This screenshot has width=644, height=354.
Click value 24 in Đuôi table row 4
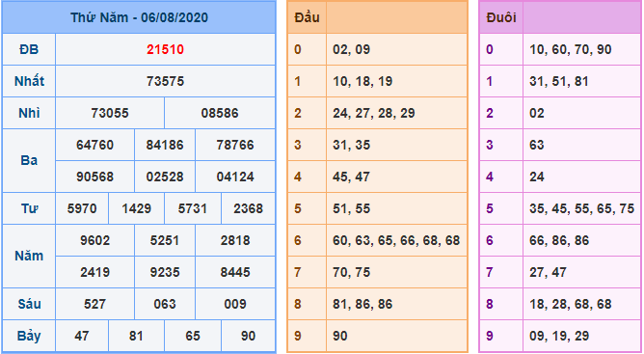point(537,177)
